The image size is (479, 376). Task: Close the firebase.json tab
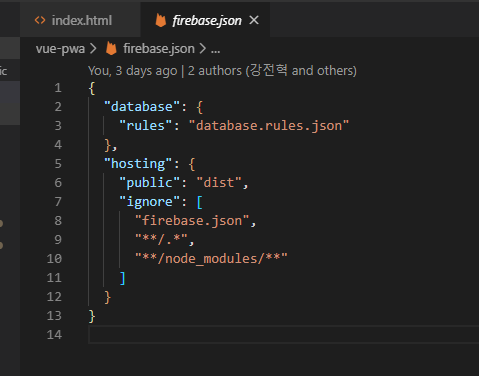254,20
